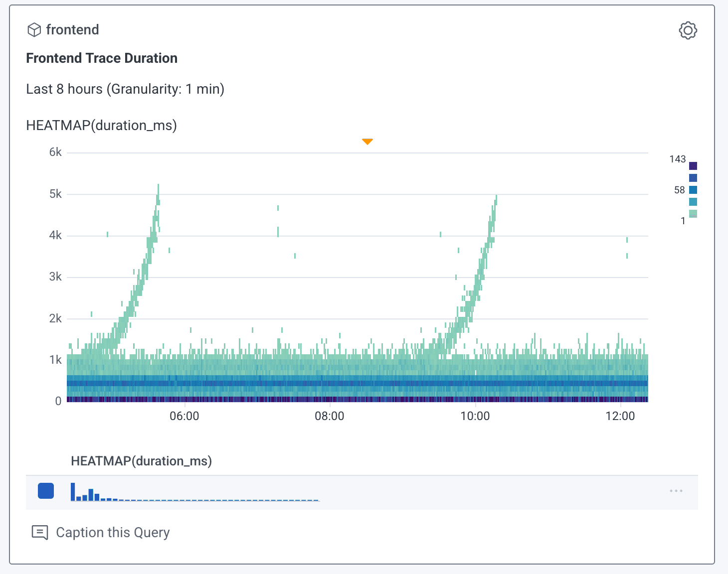Click the dense dark band at heatmap bottom

click(357, 399)
